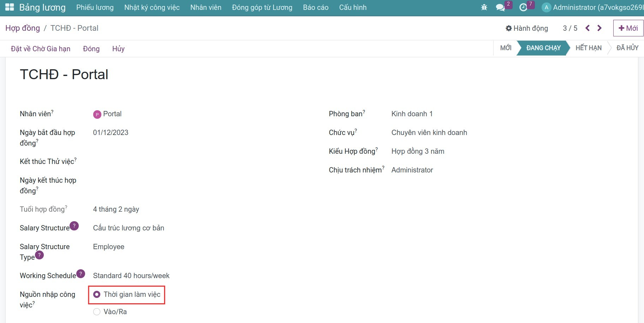Open the Báo cáo menu
The width and height of the screenshot is (644, 323).
(x=316, y=7)
